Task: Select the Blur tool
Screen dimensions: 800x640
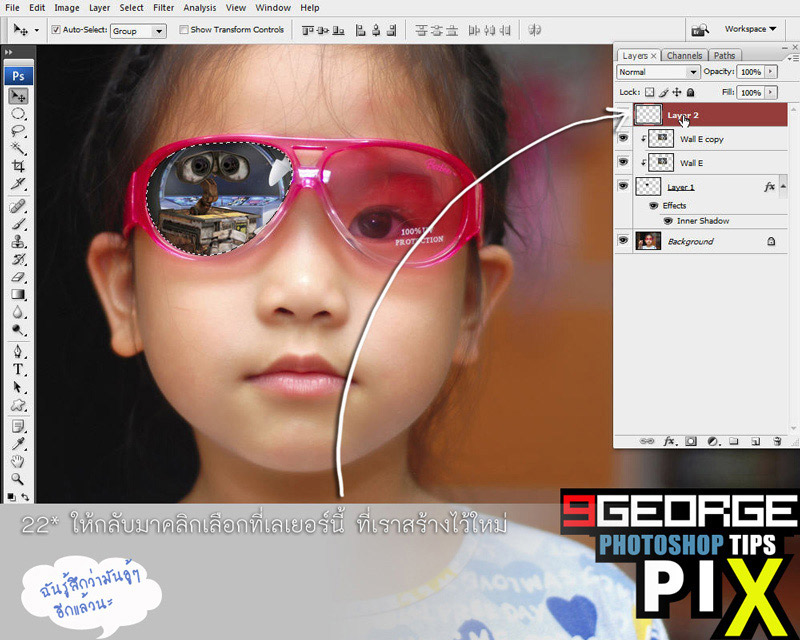Action: 18,312
